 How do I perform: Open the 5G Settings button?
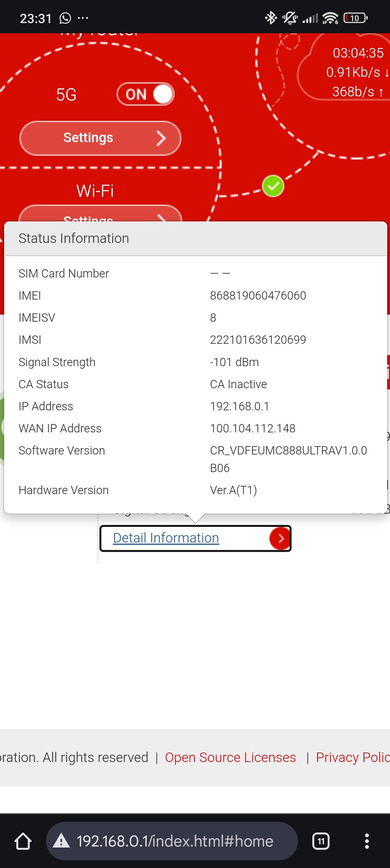coord(100,138)
